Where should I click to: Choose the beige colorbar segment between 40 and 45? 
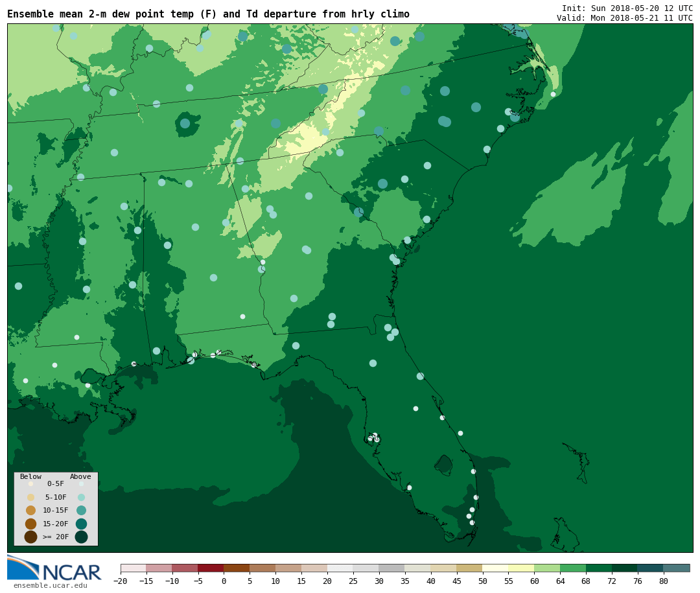coord(444,568)
